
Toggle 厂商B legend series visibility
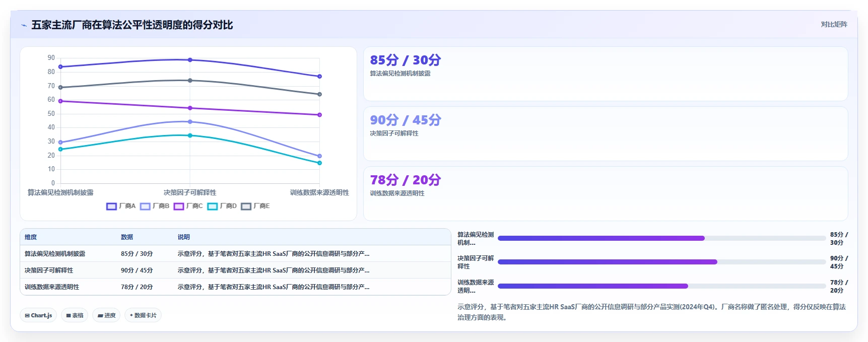[155, 206]
